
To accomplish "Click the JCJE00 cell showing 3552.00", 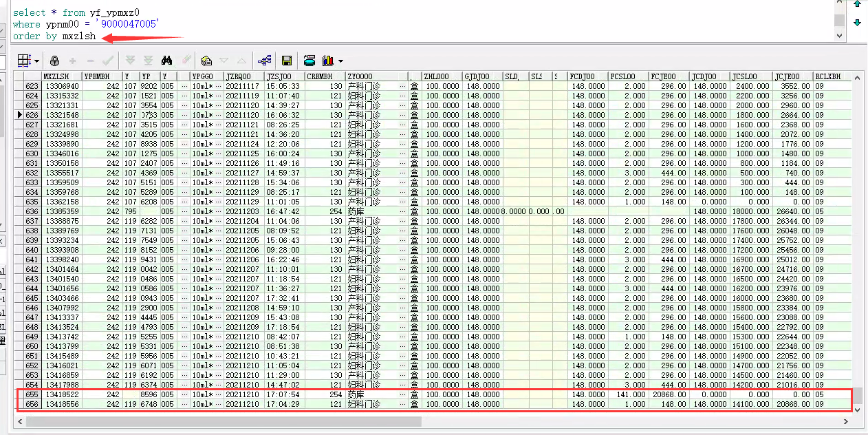I will point(792,86).
